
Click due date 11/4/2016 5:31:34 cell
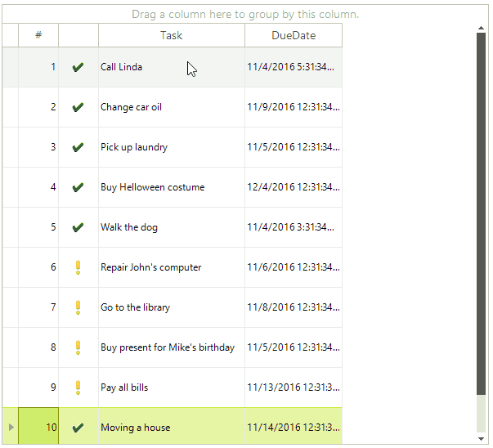click(x=294, y=67)
